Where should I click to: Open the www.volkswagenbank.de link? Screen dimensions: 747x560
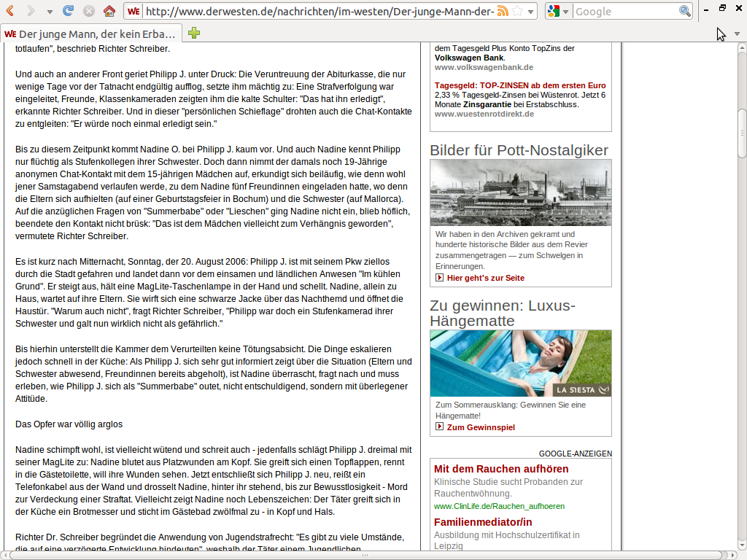click(484, 67)
